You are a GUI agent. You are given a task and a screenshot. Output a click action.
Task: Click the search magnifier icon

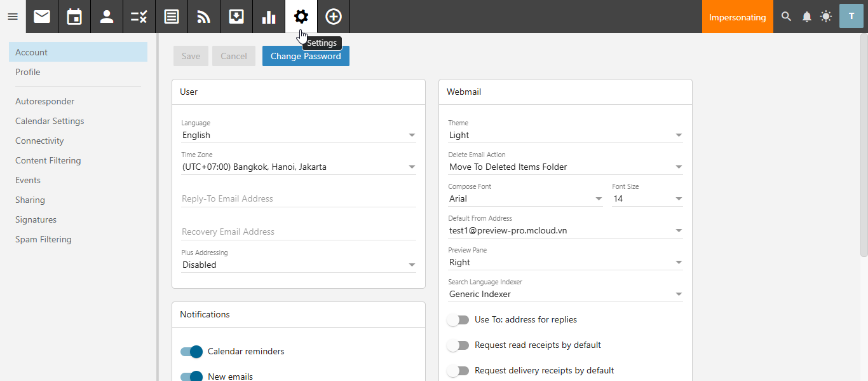click(787, 17)
